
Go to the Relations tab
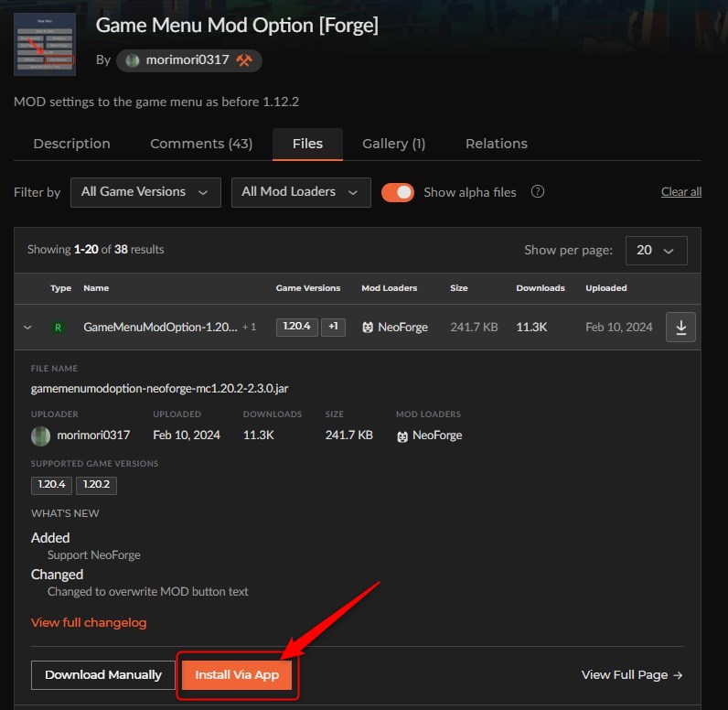497,144
